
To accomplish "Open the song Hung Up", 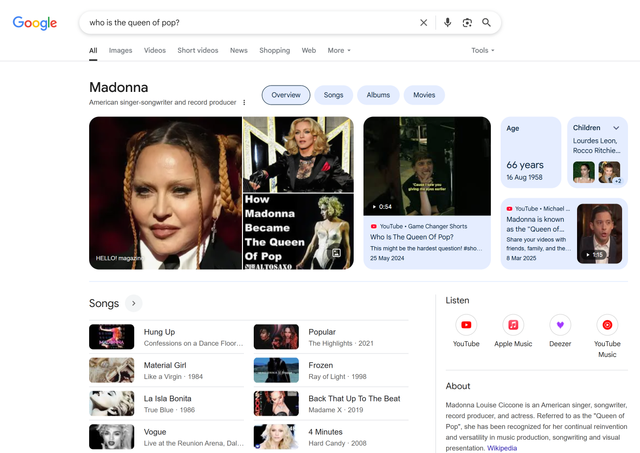I will point(159,332).
